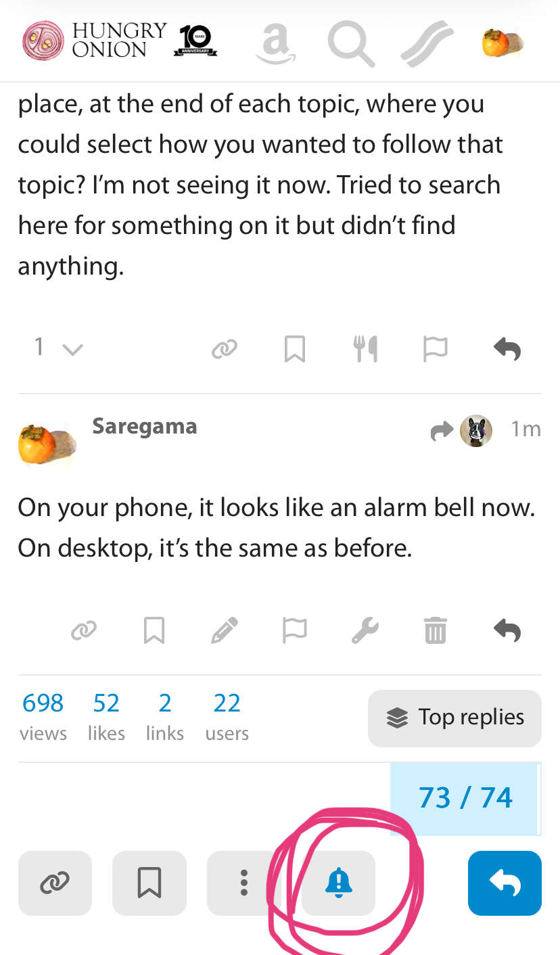The width and height of the screenshot is (560, 955).
Task: Expand the replies count chevron
Action: tap(72, 349)
